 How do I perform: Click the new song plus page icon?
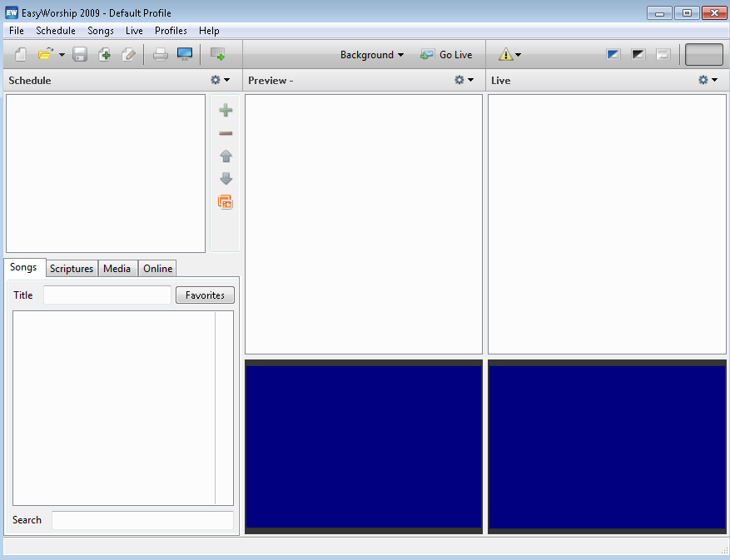pyautogui.click(x=104, y=54)
